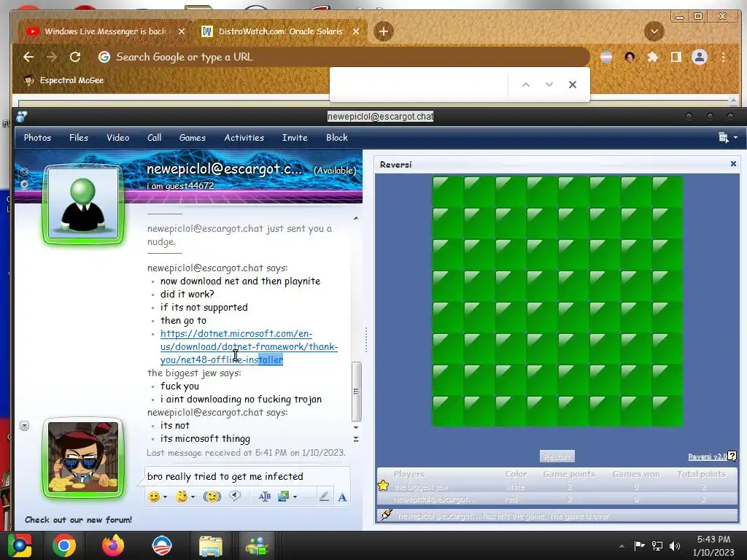Click the Chrome side panel icon
The height and width of the screenshot is (560, 747).
[676, 57]
